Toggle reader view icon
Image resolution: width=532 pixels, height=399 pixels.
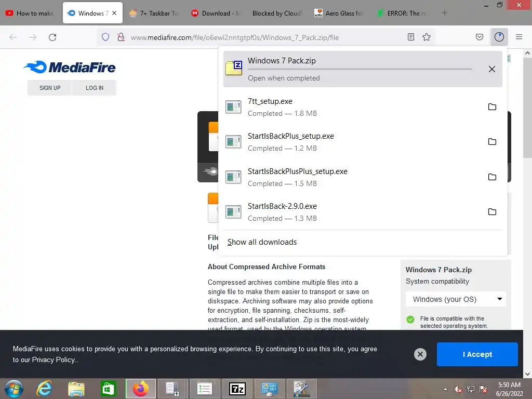pos(411,37)
